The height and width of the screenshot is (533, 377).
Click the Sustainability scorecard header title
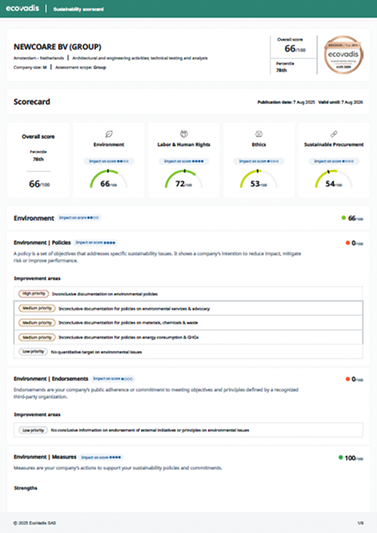(79, 9)
